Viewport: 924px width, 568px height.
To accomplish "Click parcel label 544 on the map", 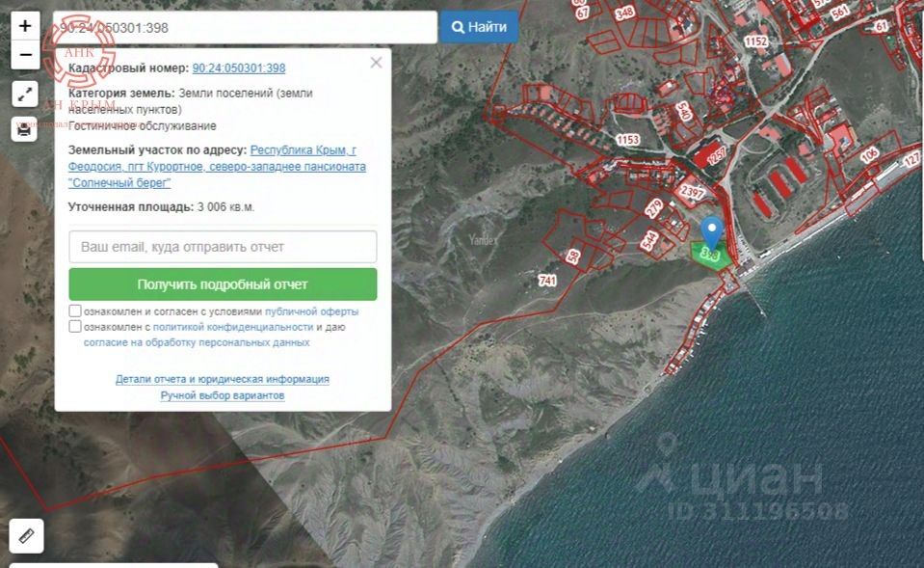I will click(x=649, y=239).
